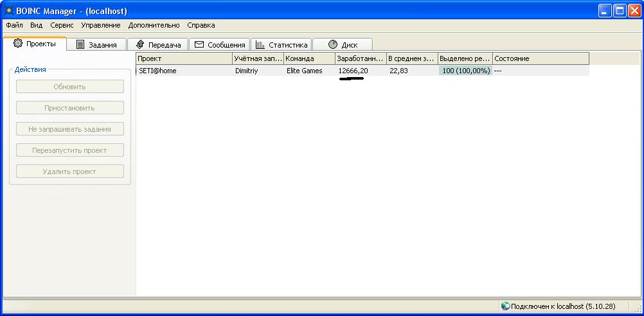Click the bar chart icon on Статистика tab

[x=260, y=45]
